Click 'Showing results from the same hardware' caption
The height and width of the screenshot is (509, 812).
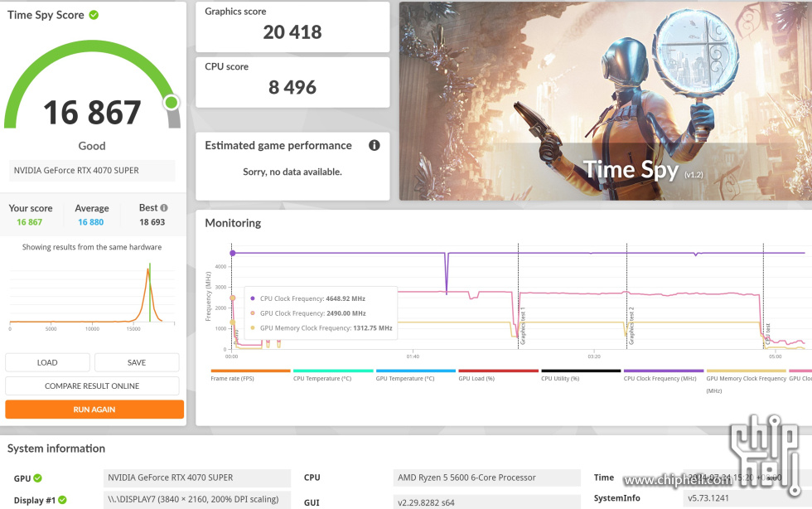pyautogui.click(x=92, y=247)
